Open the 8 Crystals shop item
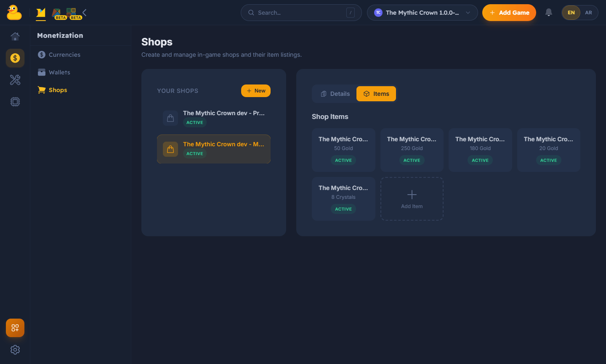The image size is (606, 364). click(343, 199)
